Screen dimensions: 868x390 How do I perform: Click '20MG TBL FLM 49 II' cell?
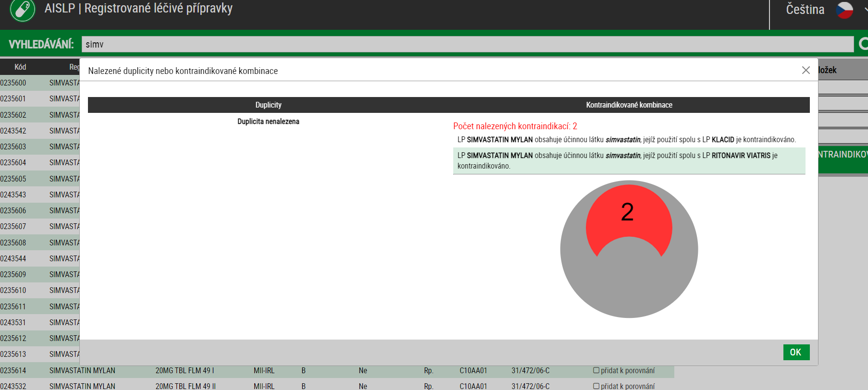click(186, 386)
